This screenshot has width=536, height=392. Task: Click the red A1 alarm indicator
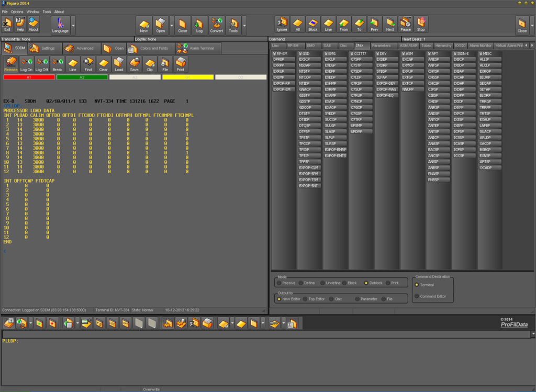coord(29,77)
